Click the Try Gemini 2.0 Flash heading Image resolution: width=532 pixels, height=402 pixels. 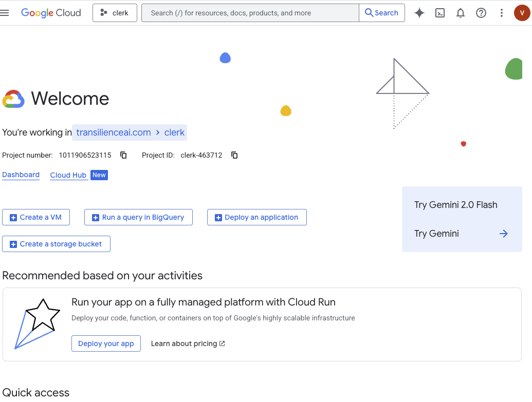coord(455,205)
